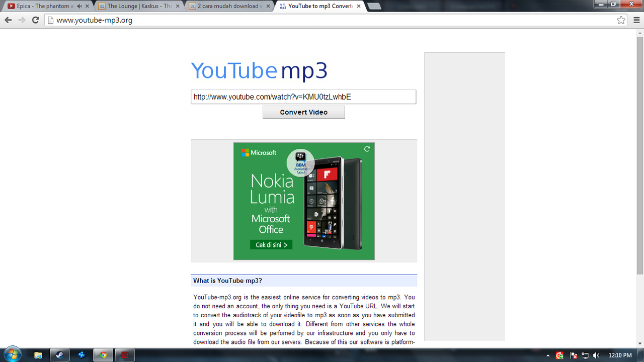Click the Convert Video button
The width and height of the screenshot is (644, 362).
pos(304,112)
